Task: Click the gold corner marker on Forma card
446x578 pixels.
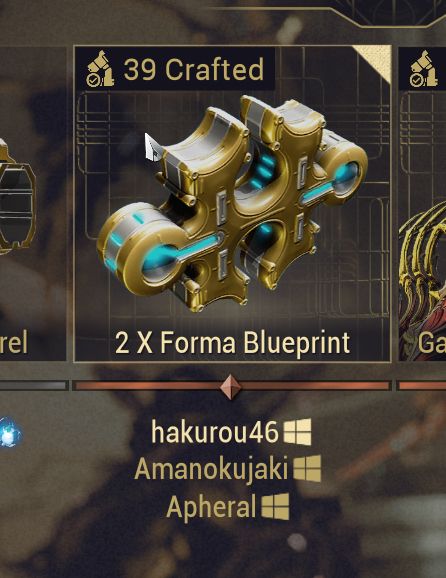Action: click(377, 59)
